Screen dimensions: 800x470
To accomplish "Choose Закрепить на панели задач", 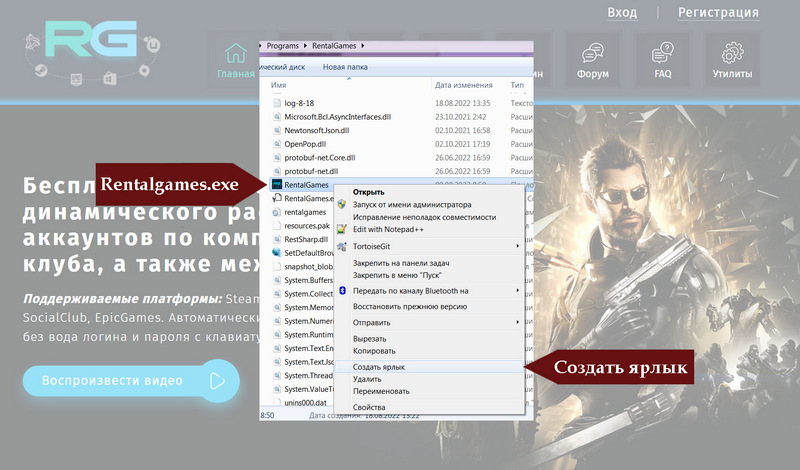I will coord(401,263).
